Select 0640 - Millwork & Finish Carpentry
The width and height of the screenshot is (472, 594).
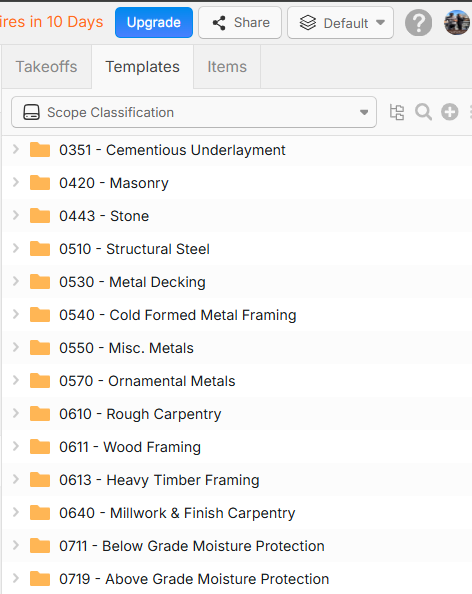177,513
